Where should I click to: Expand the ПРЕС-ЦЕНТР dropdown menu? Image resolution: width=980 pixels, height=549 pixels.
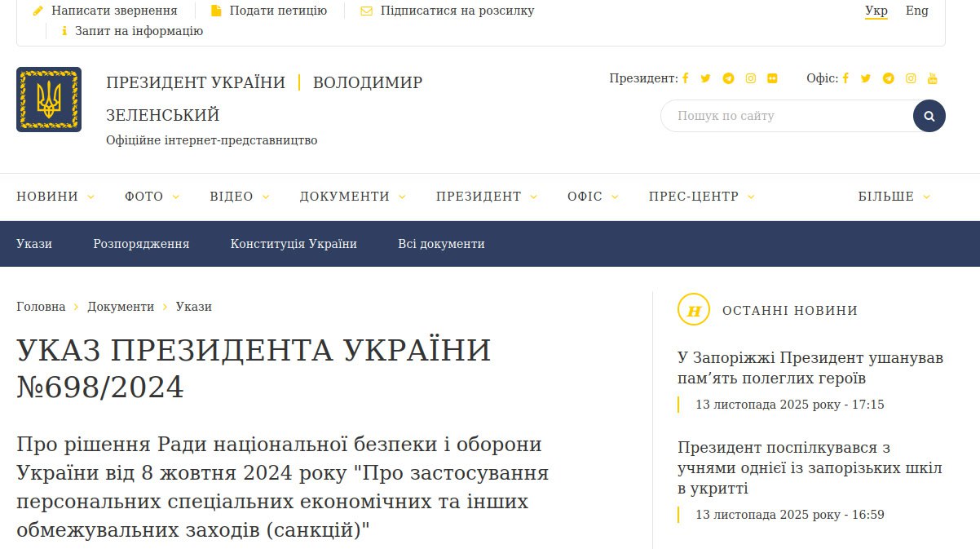(693, 196)
